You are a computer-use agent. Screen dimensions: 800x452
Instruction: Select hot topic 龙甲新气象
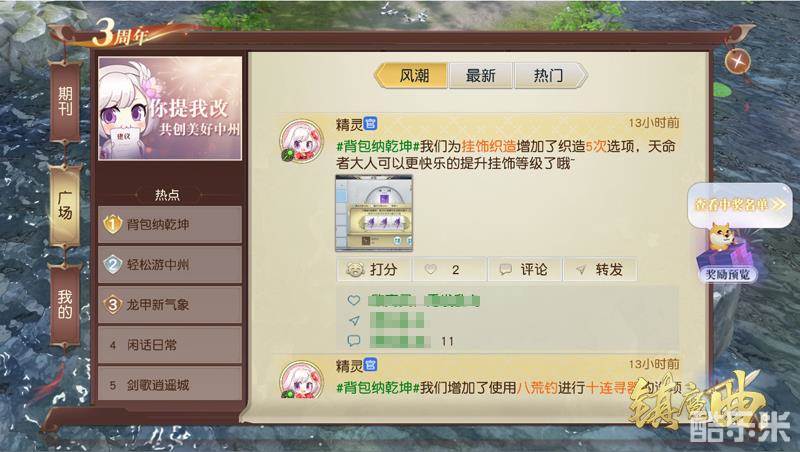click(169, 305)
